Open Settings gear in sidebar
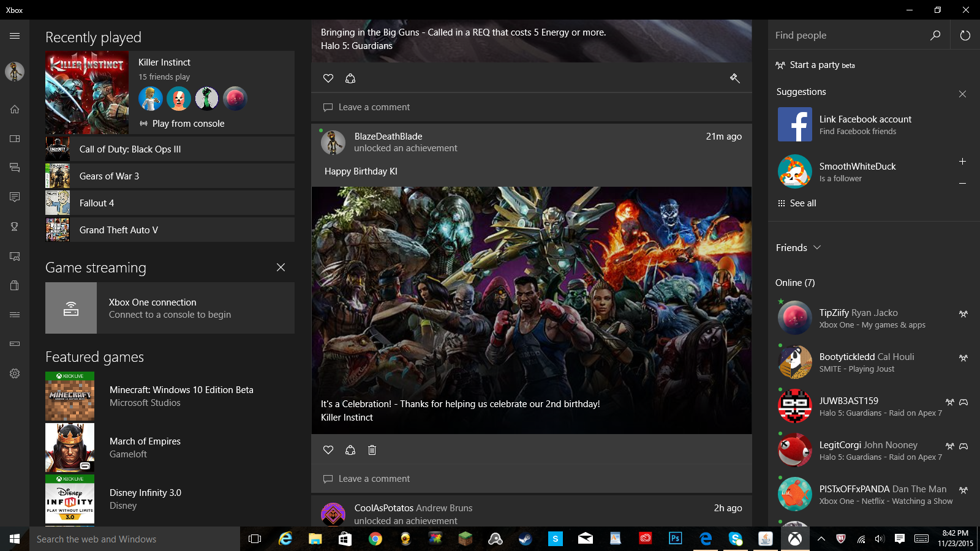 [15, 373]
